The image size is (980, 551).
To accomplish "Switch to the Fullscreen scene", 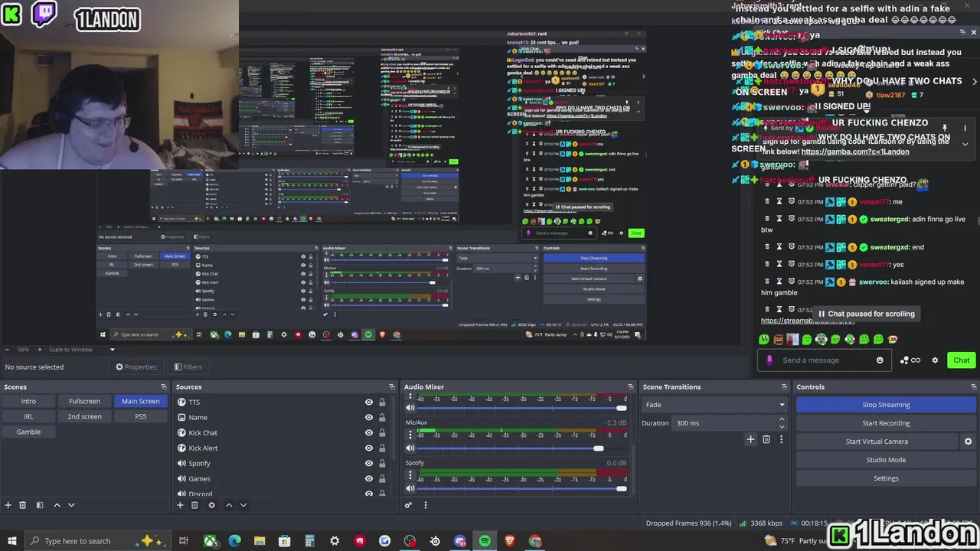I will (x=84, y=401).
